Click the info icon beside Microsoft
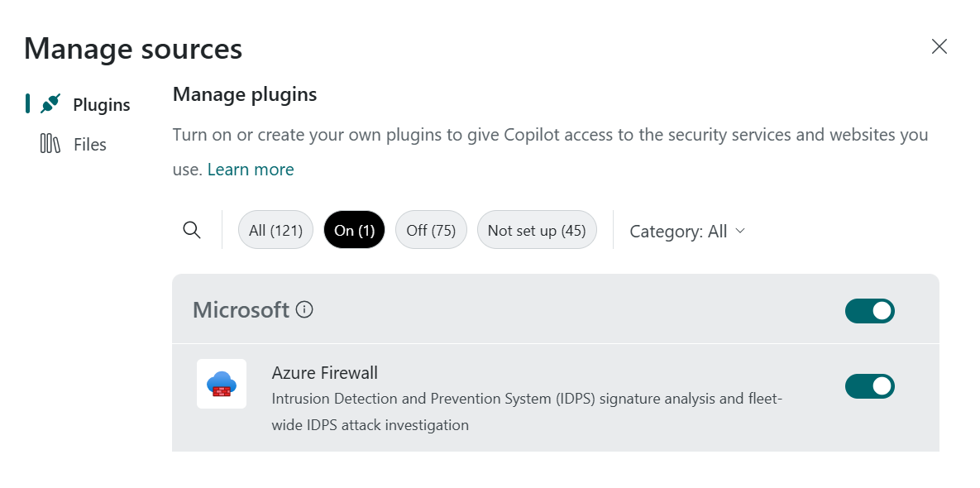 304,309
